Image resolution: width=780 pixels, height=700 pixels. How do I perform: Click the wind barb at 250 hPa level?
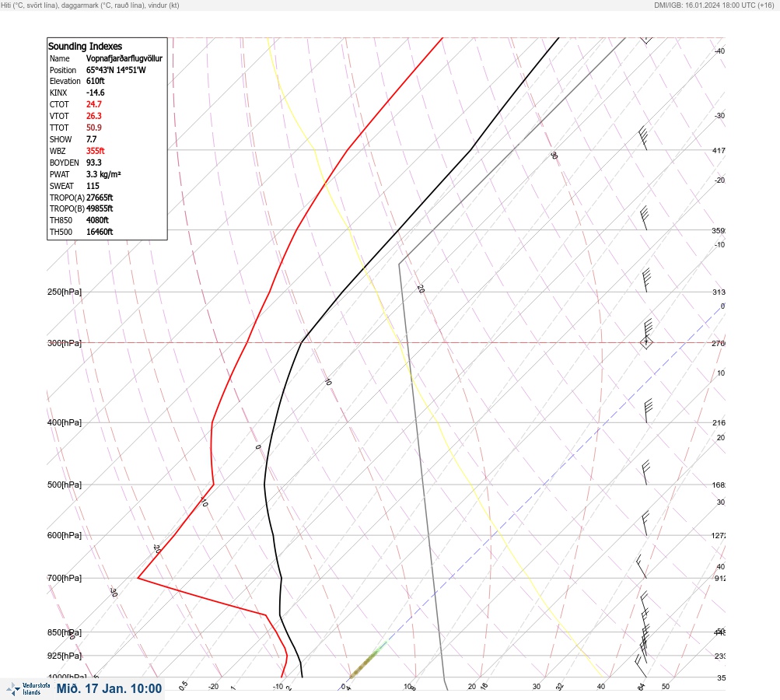point(646,280)
